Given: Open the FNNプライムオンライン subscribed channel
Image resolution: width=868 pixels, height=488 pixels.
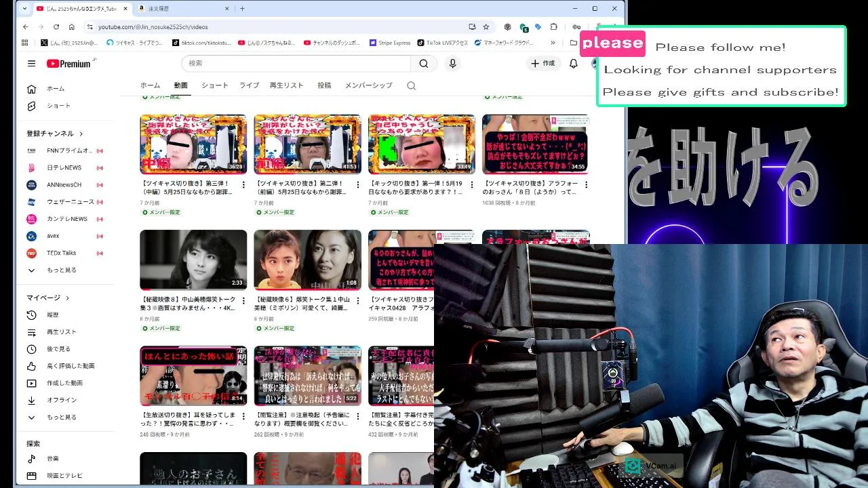Looking at the screenshot, I should point(66,150).
